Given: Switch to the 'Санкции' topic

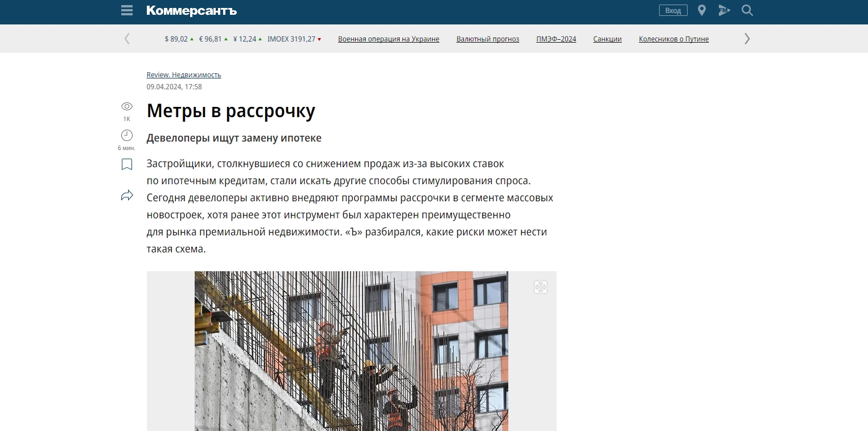Looking at the screenshot, I should 607,39.
